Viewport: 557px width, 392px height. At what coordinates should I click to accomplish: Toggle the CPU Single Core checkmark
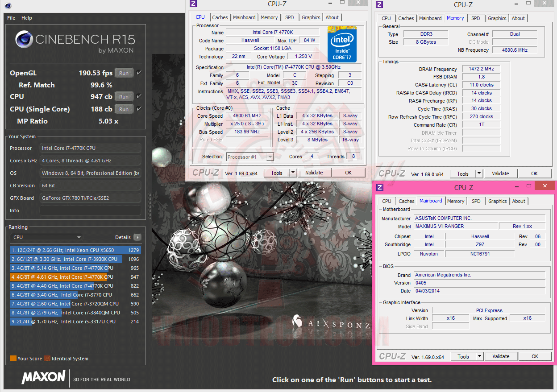[139, 109]
